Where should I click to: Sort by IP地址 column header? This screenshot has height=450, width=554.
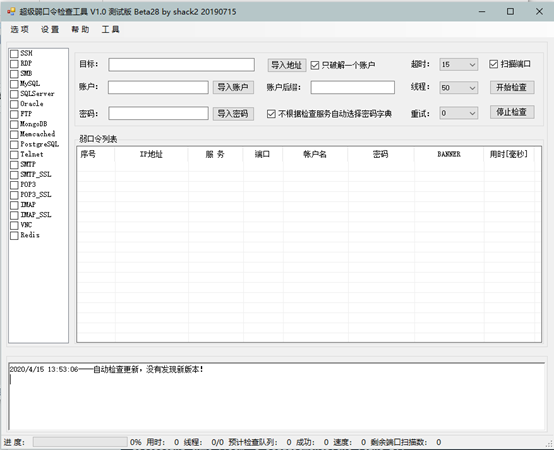click(x=152, y=154)
